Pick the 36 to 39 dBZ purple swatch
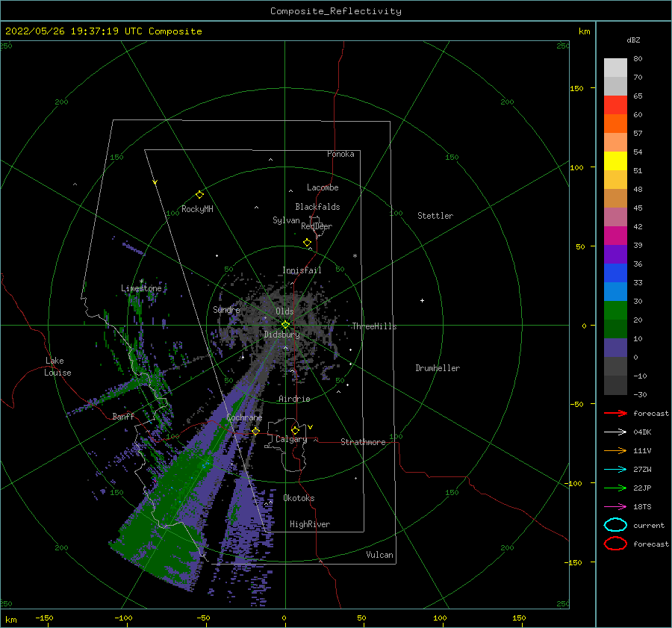This screenshot has height=628, width=672. point(615,255)
